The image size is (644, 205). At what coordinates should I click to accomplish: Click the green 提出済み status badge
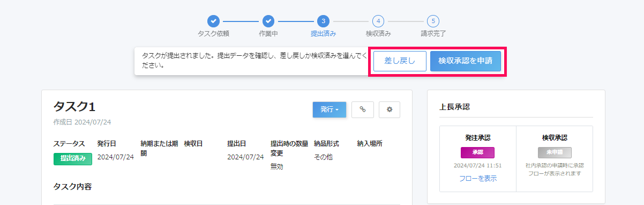[x=73, y=158]
